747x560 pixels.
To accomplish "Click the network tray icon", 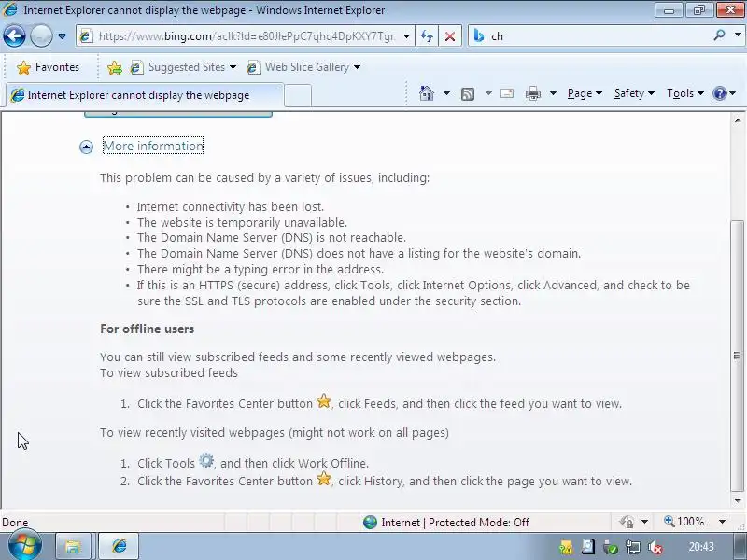I will tap(633, 548).
